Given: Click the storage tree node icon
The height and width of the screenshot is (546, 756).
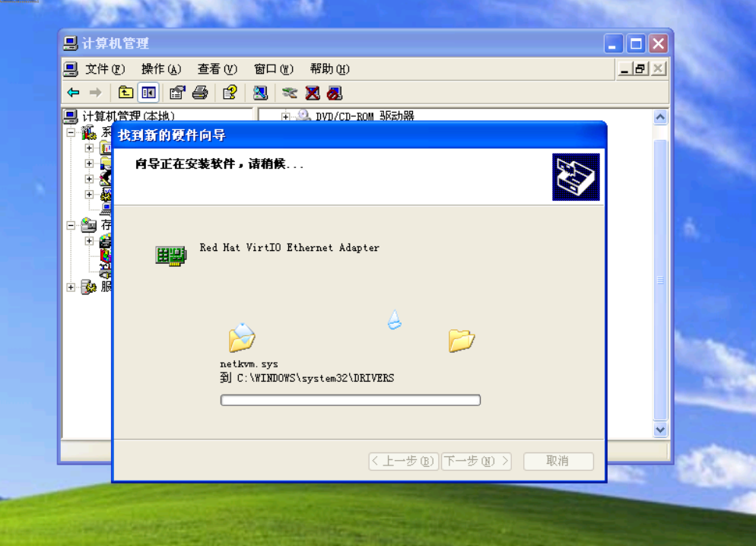Looking at the screenshot, I should (x=89, y=225).
